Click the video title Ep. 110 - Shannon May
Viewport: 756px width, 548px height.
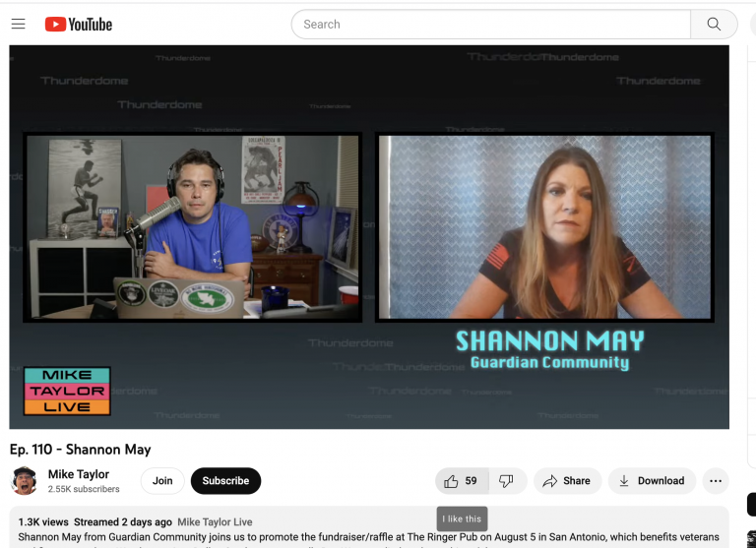81,450
